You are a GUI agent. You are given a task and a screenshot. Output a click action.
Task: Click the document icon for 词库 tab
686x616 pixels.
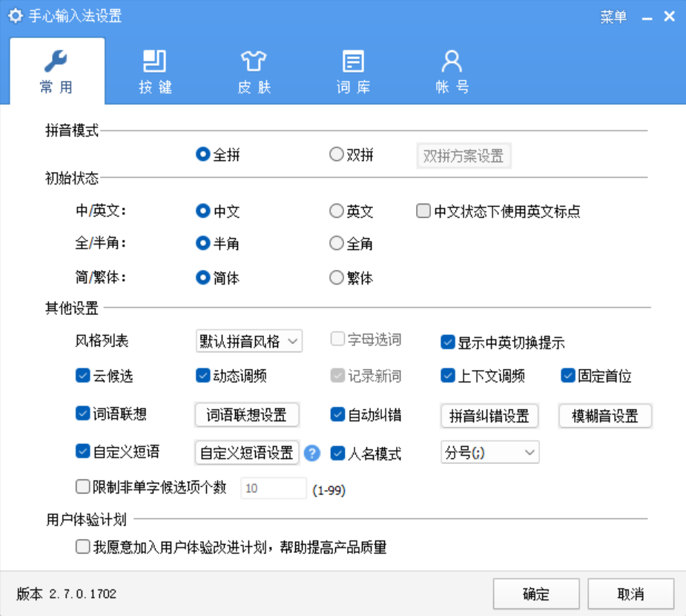point(353,62)
